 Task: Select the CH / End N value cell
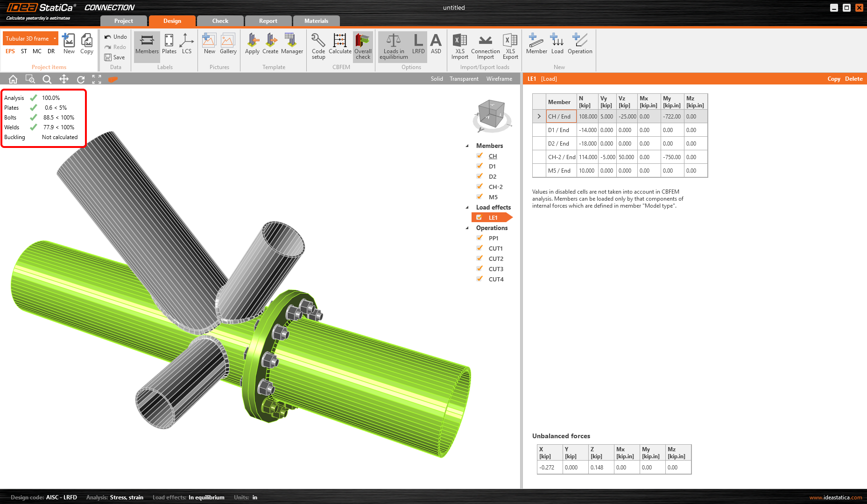coord(587,117)
